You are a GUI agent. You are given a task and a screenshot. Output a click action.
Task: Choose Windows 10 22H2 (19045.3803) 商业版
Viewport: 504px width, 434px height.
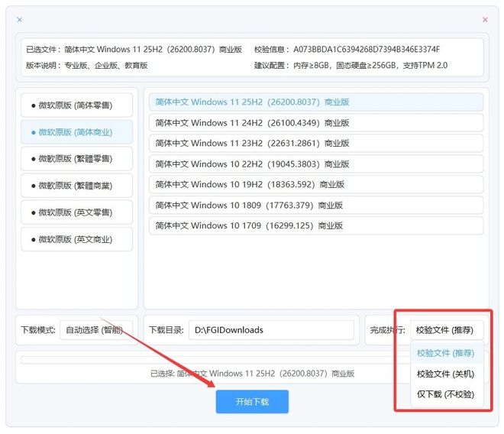tap(315, 164)
